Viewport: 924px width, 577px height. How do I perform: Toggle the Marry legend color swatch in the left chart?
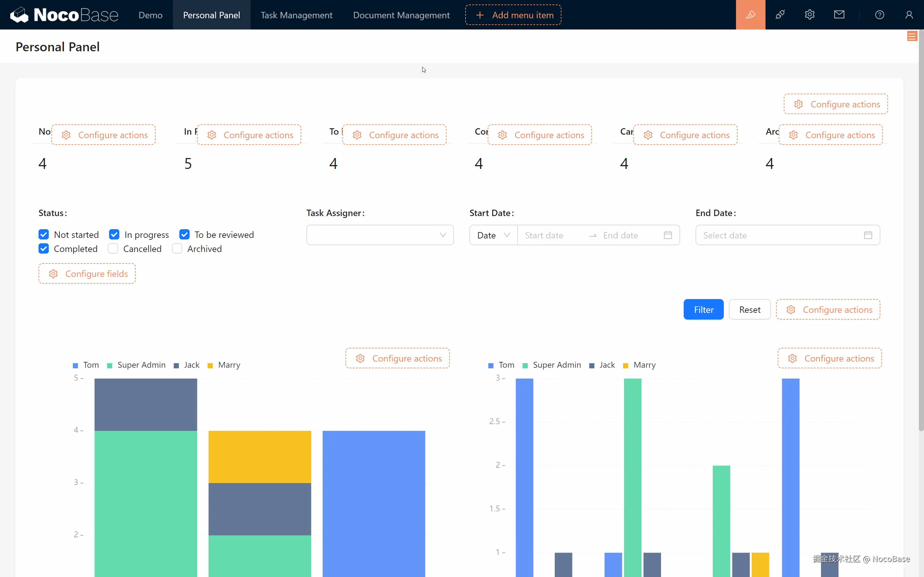(210, 365)
